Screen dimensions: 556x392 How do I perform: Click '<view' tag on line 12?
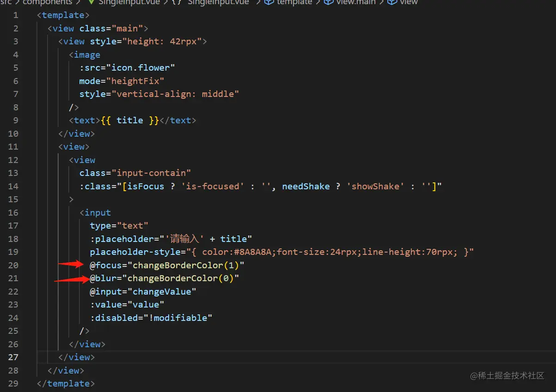82,160
